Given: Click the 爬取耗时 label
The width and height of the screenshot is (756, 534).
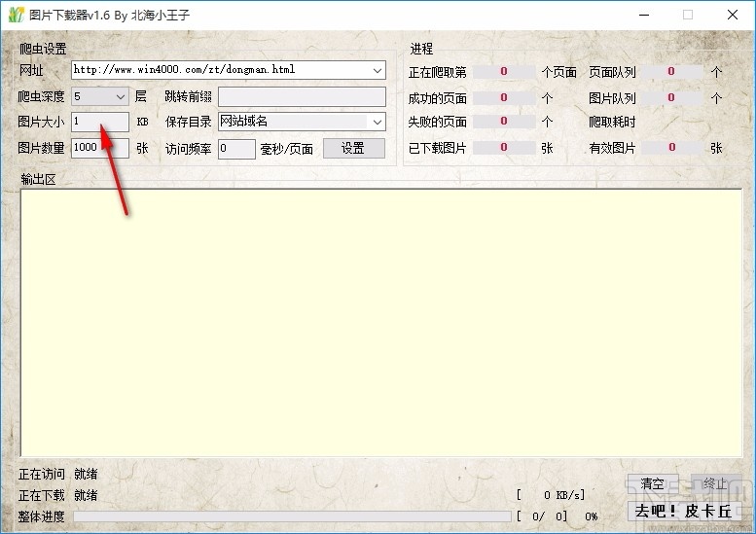Looking at the screenshot, I should point(612,122).
